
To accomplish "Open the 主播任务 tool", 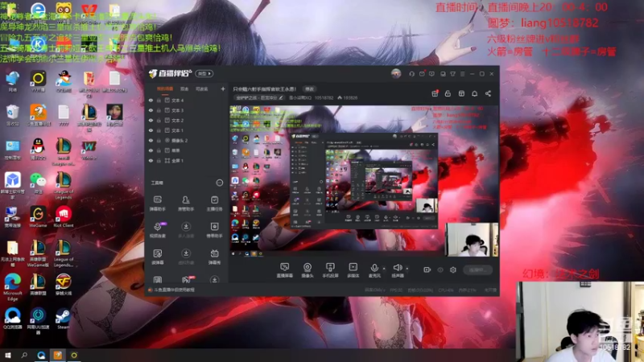I will 214,204.
